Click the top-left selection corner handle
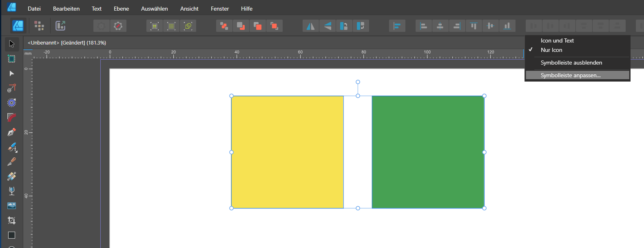 tap(232, 96)
